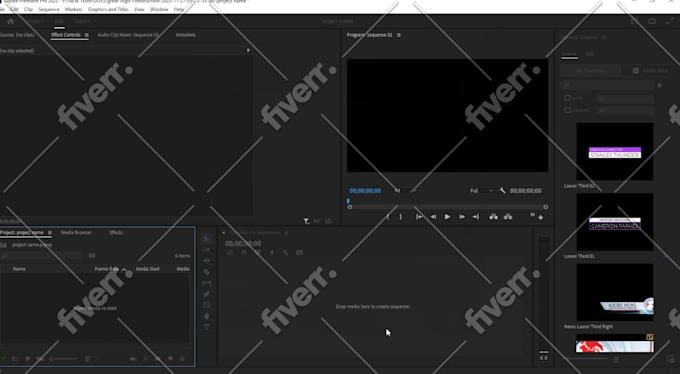
Task: Select the Razor tool
Action: coord(207,272)
